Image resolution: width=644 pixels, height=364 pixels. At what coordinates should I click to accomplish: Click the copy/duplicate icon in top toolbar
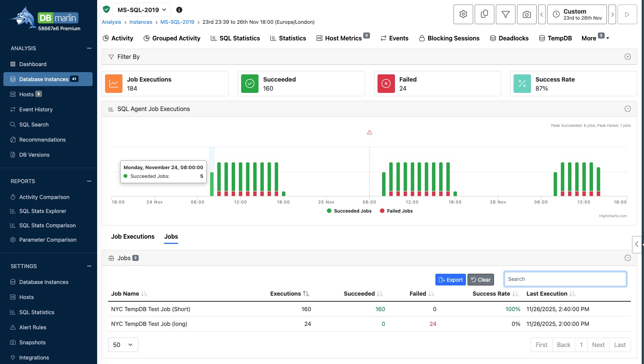click(484, 14)
